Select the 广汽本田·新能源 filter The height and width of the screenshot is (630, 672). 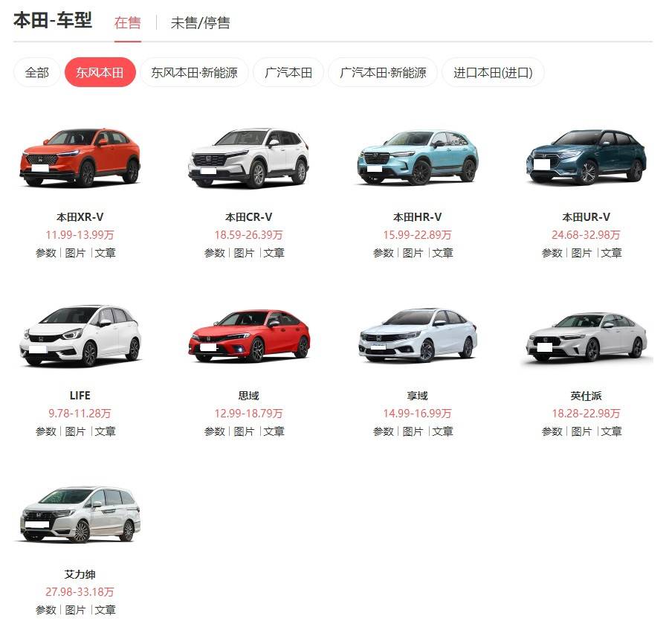click(383, 72)
